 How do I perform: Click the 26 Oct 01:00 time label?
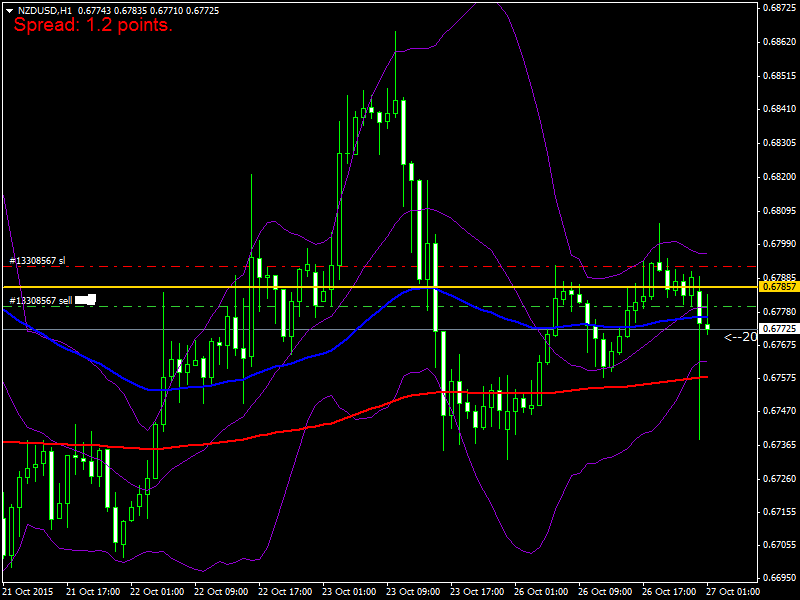click(539, 591)
